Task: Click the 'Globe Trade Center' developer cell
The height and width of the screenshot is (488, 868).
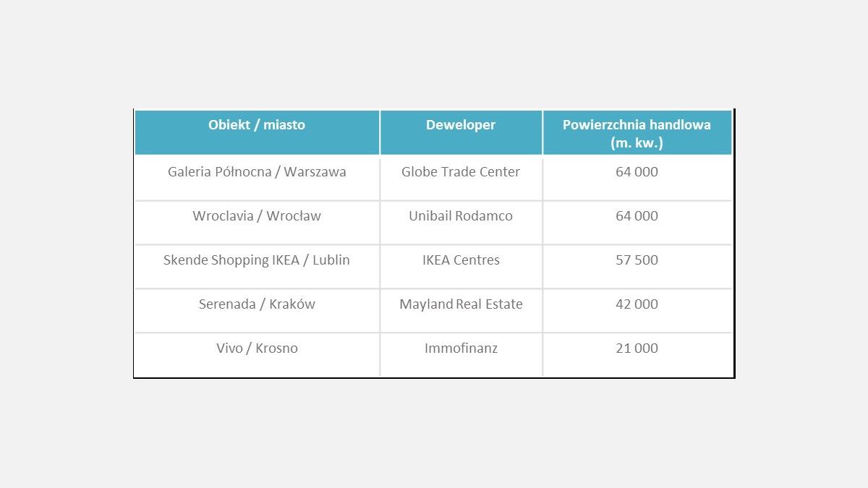Action: pyautogui.click(x=461, y=172)
